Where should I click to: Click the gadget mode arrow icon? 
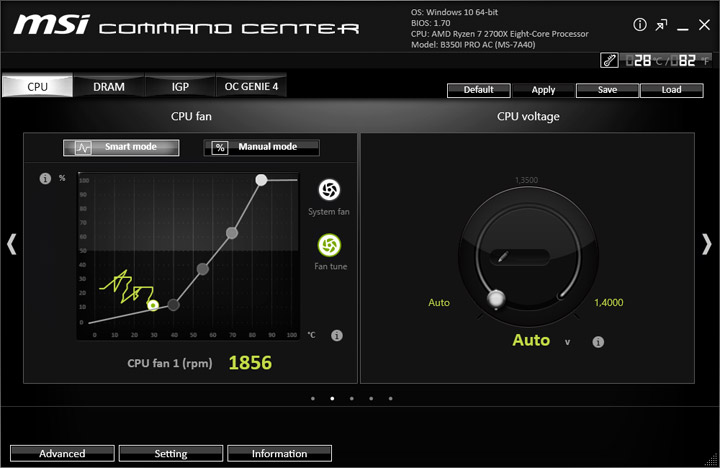coord(661,25)
